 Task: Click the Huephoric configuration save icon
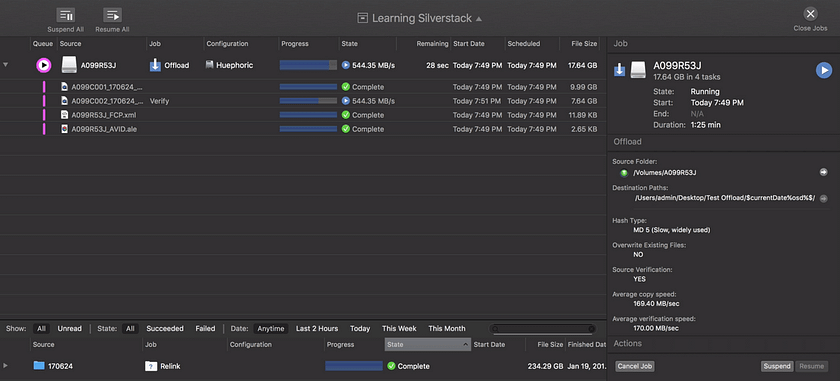[x=210, y=65]
